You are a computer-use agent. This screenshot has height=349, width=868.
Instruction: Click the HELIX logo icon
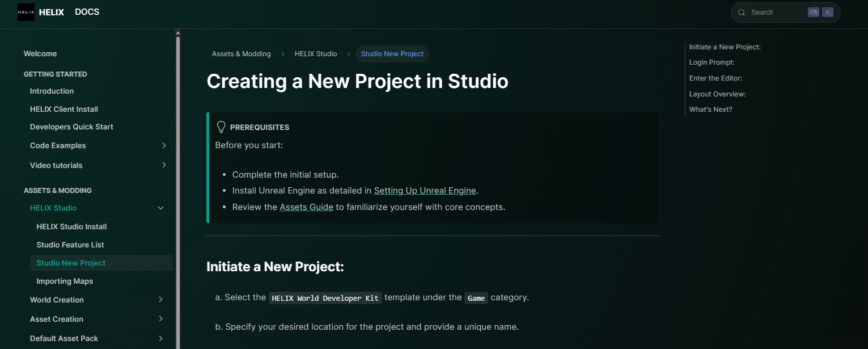pos(26,12)
